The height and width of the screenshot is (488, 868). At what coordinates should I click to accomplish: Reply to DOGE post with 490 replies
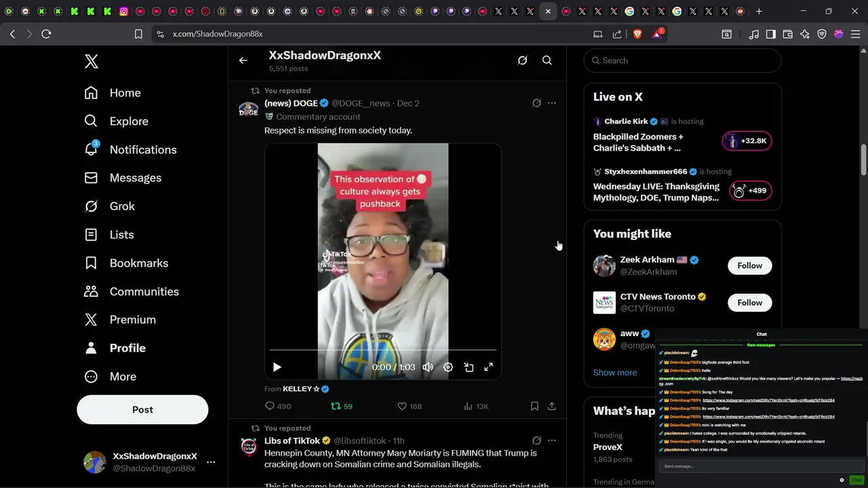pos(278,406)
